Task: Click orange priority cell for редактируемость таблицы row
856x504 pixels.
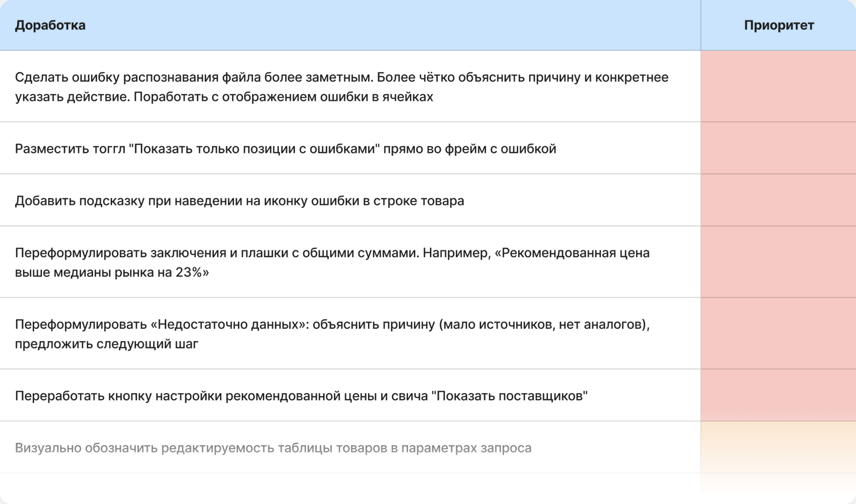Action: [x=779, y=447]
